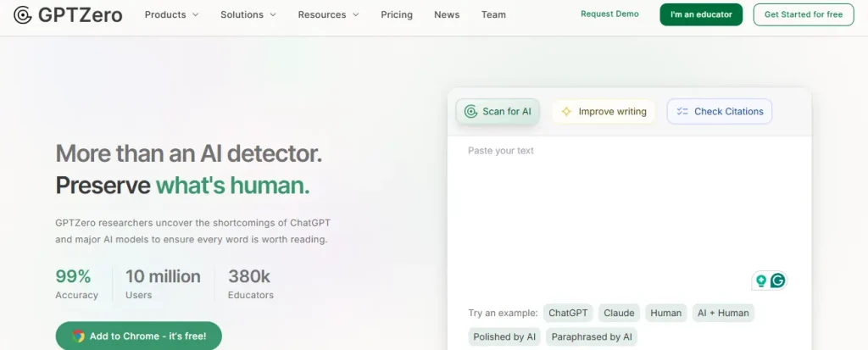Click the Chrome icon on the Add to Chrome button
868x350 pixels.
(x=78, y=336)
